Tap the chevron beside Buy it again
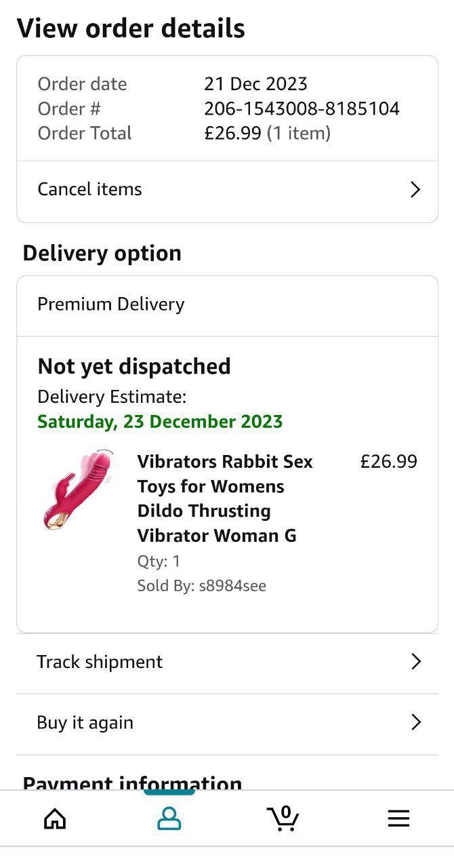Viewport: 454px width, 868px height. [x=416, y=723]
